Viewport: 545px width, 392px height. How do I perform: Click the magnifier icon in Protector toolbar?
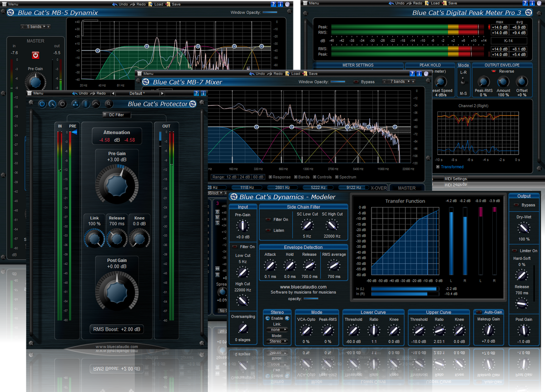[x=109, y=104]
